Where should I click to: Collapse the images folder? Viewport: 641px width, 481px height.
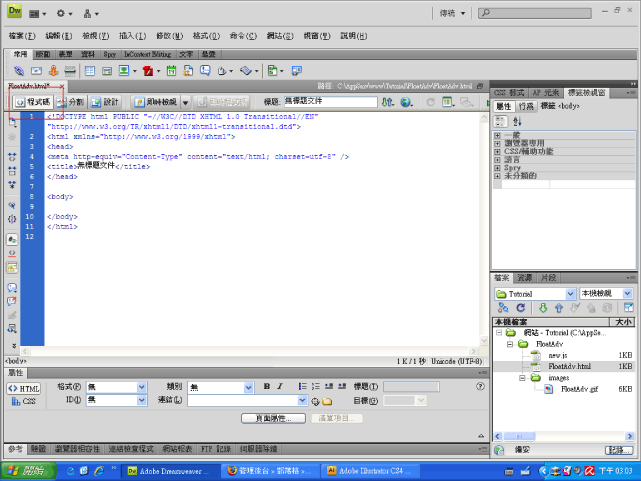coord(522,378)
